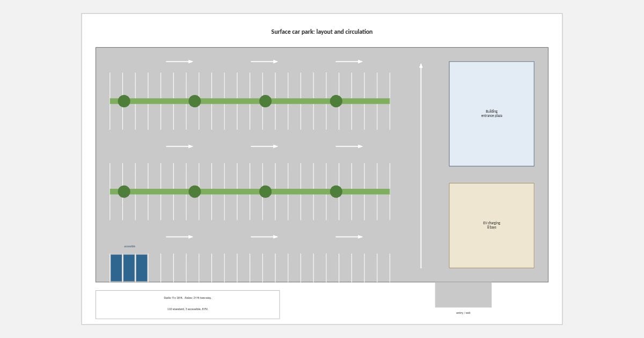Select the diagram title 'Surface car park: layout and circulation'
The image size is (644, 338).
click(322, 32)
